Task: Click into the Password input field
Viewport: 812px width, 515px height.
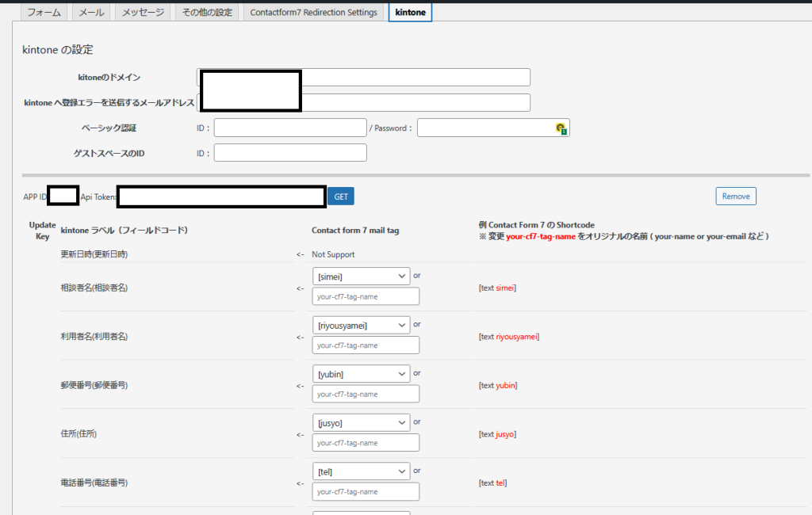Action: (484, 128)
